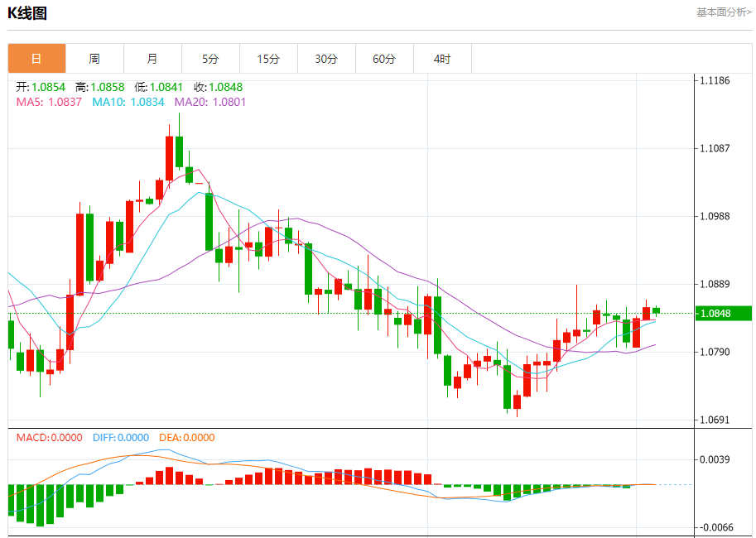Screen dimensions: 756x538
Task: Click the MACD:0.0000 label
Action: coord(49,438)
